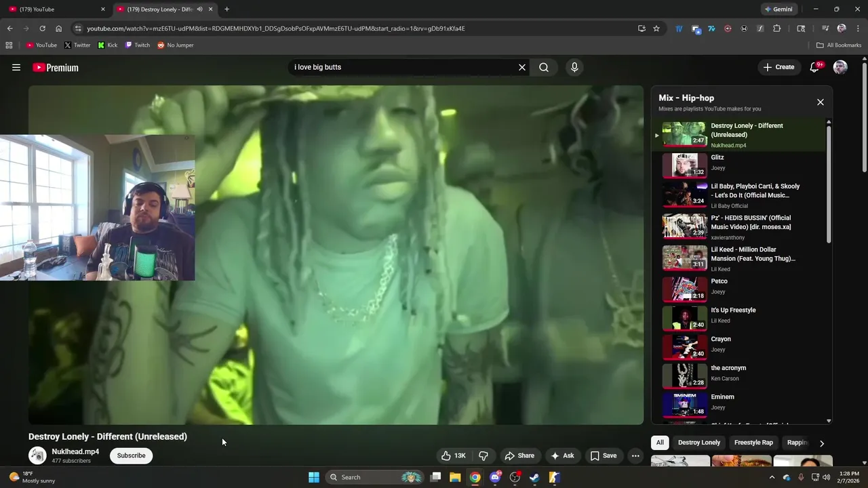Open the Chrome home page button
The height and width of the screenshot is (488, 868).
[x=58, y=28]
